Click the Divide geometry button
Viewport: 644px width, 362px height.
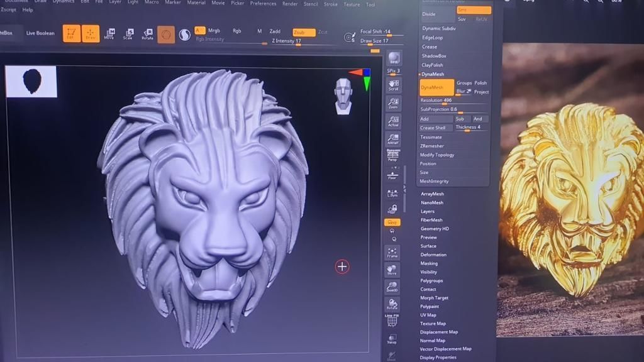coord(437,14)
